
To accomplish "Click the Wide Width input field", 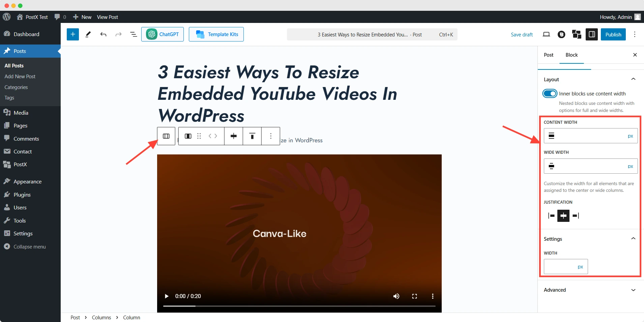I will coord(590,166).
